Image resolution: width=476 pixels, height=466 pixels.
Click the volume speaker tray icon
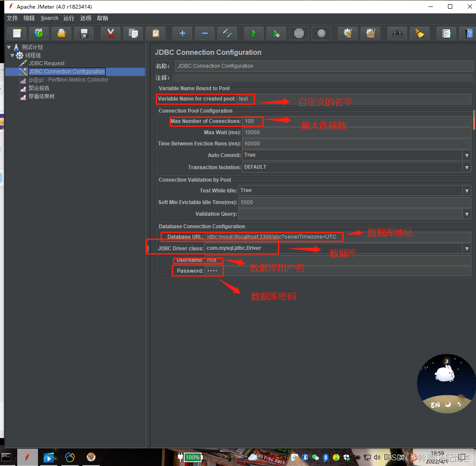click(377, 457)
